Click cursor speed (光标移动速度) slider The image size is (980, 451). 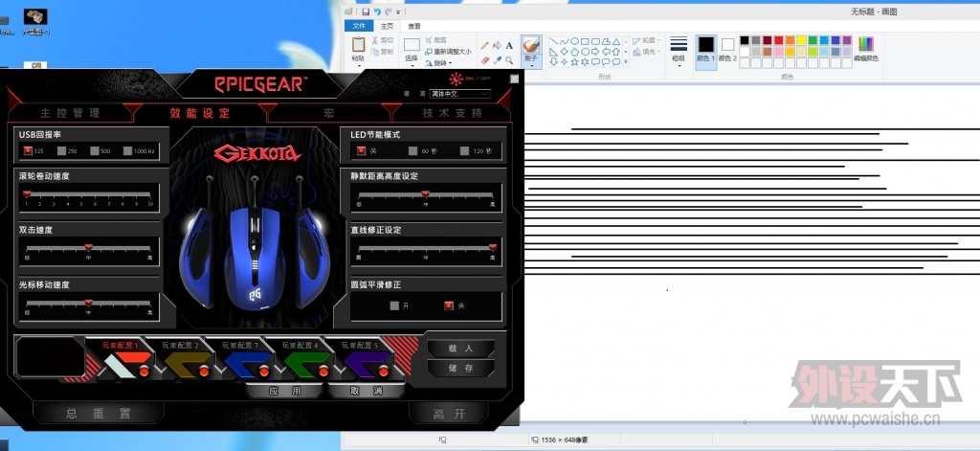(x=88, y=303)
